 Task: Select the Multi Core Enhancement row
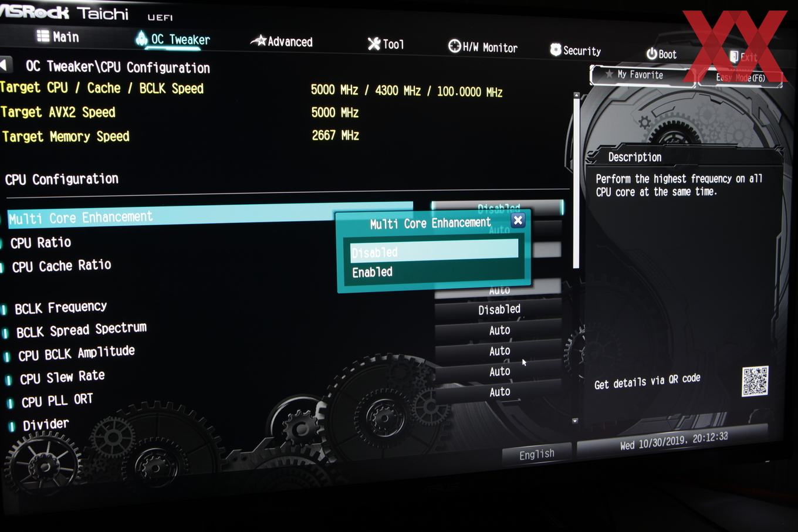pyautogui.click(x=209, y=216)
